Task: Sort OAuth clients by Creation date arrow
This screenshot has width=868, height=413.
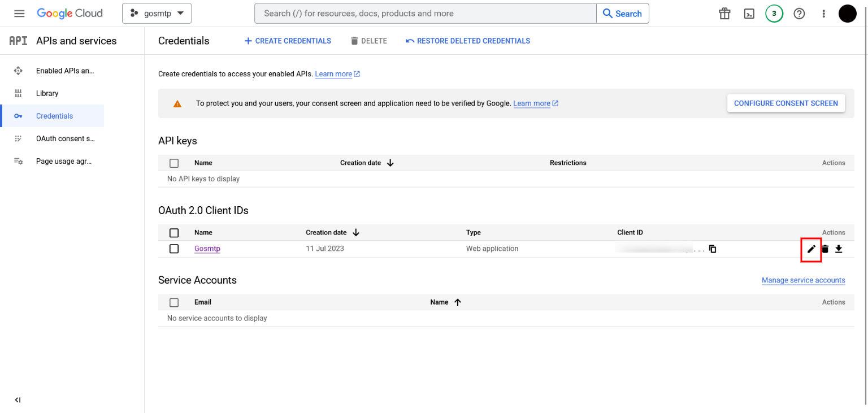Action: pos(356,233)
